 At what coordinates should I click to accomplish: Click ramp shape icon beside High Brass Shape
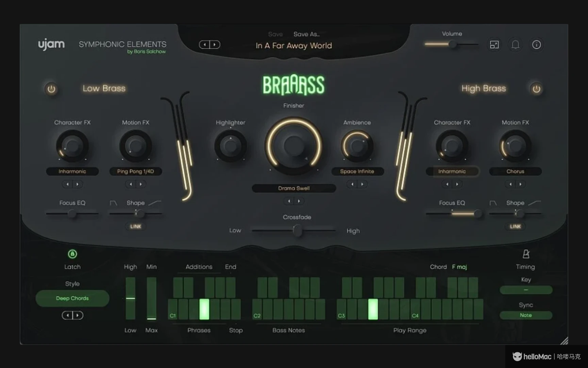535,203
